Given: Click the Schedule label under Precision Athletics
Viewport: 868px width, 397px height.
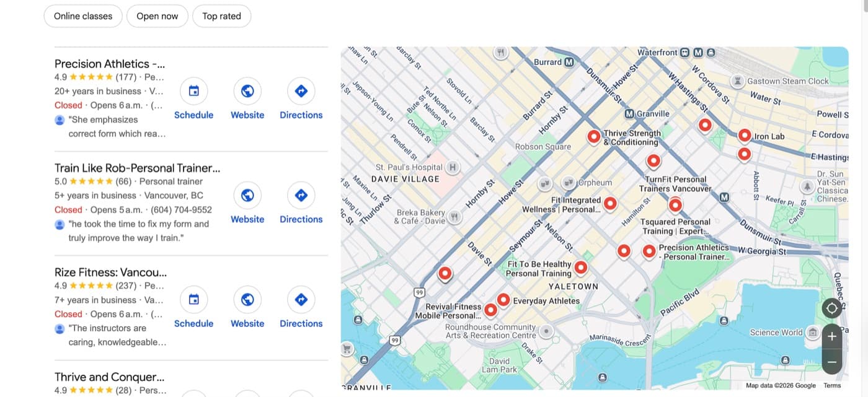Looking at the screenshot, I should pos(193,115).
